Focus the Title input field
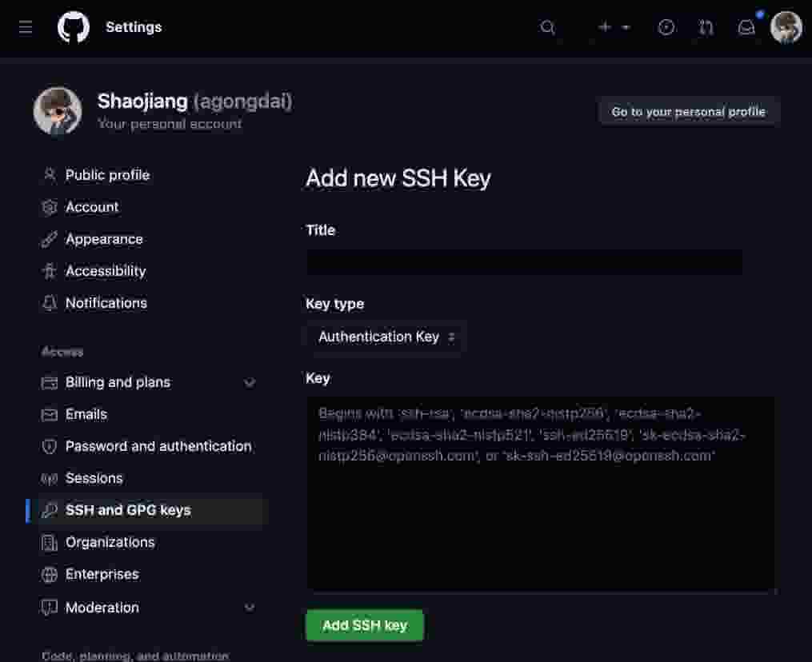The image size is (812, 662). click(524, 262)
